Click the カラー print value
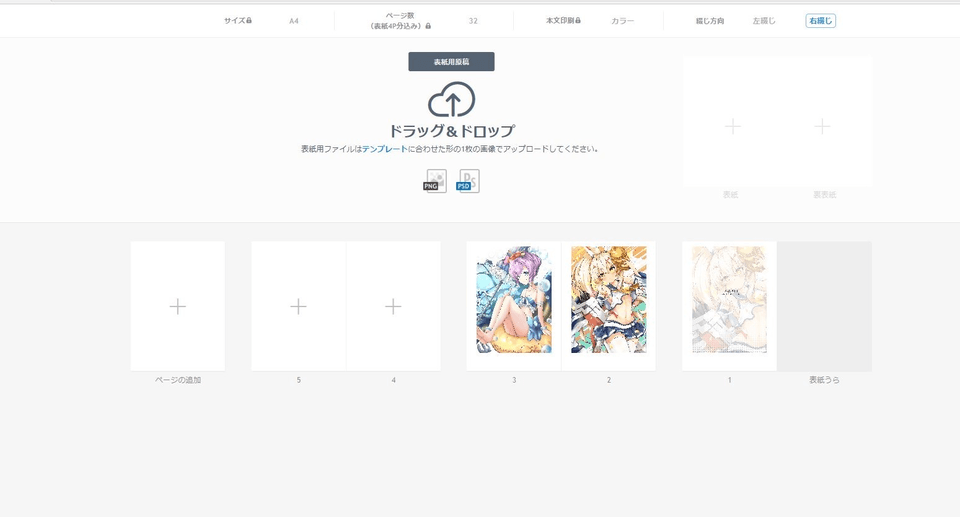The height and width of the screenshot is (517, 960). pyautogui.click(x=623, y=21)
